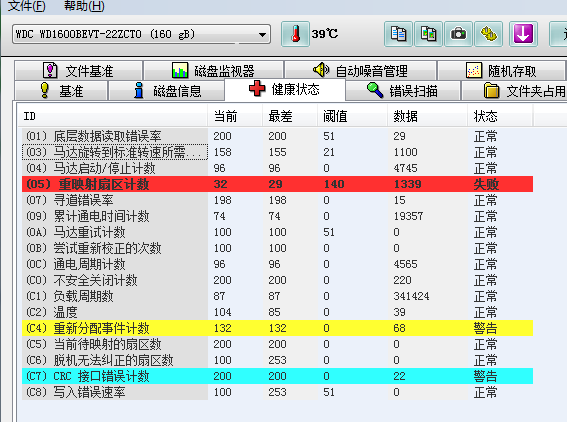Select the (C1) 负载周期数 row

coord(277,296)
